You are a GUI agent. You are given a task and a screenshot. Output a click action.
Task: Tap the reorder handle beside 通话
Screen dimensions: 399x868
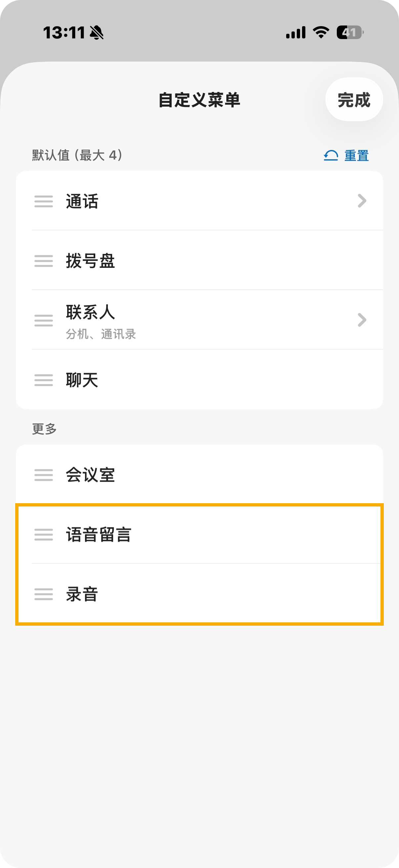pyautogui.click(x=44, y=201)
